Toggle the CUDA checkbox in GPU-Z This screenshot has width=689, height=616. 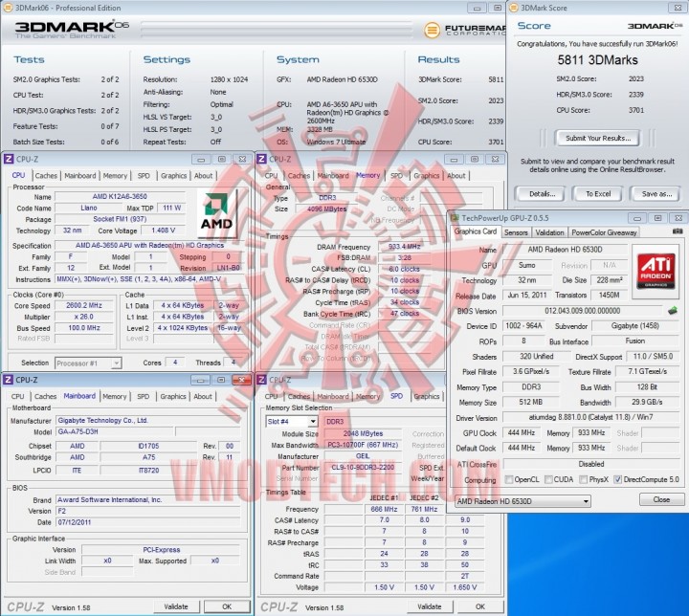pyautogui.click(x=548, y=479)
